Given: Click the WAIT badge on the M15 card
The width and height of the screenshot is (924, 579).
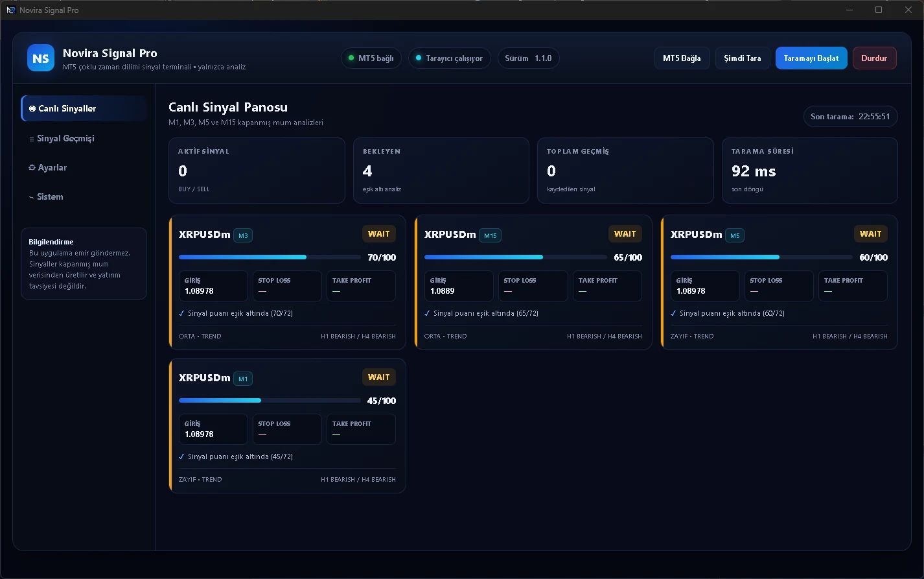Looking at the screenshot, I should pos(625,234).
